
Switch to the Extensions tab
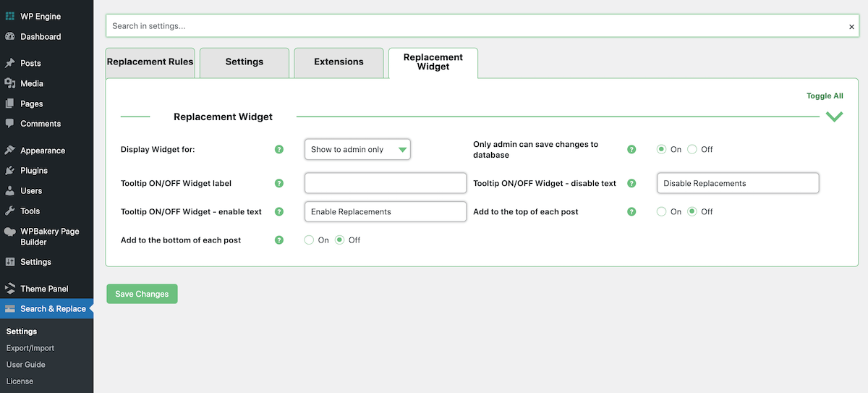[339, 62]
